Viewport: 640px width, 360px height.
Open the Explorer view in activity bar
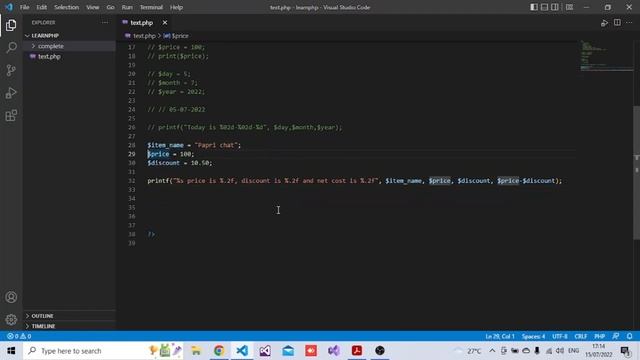[11, 25]
